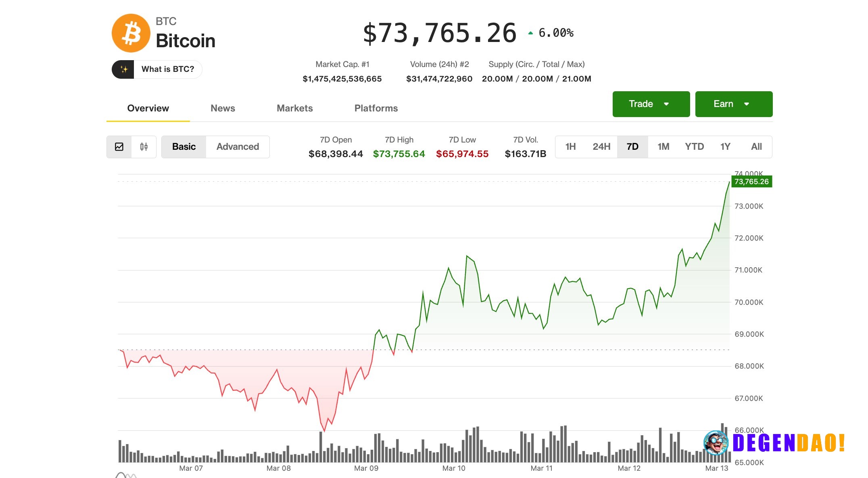Expand the Earn dropdown
Viewport: 868px width, 478px height.
point(734,104)
